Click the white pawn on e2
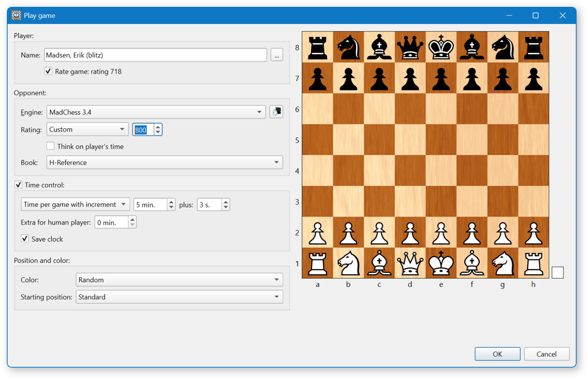Image resolution: width=588 pixels, height=379 pixels. (x=441, y=233)
